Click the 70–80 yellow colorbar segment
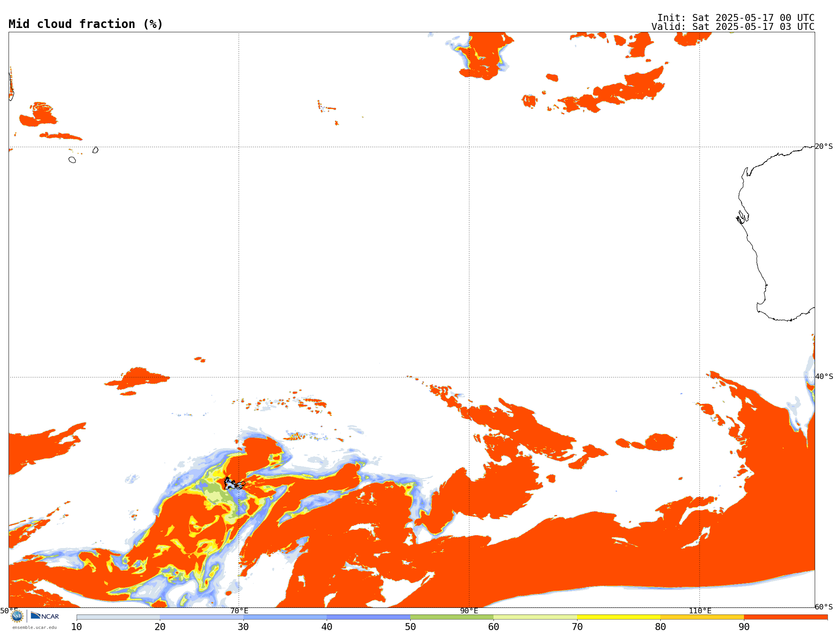The width and height of the screenshot is (840, 632). tap(619, 617)
